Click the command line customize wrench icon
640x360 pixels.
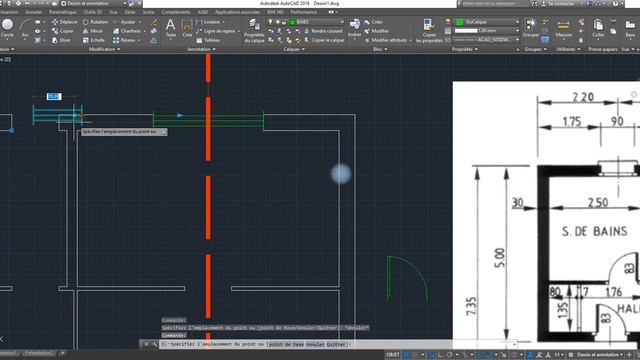click(155, 344)
